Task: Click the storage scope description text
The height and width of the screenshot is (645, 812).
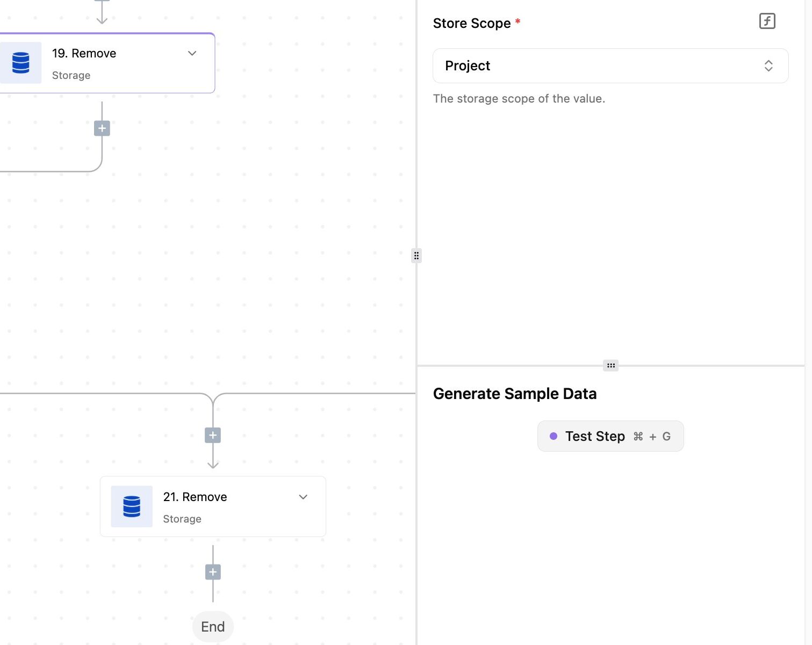Action: [519, 99]
